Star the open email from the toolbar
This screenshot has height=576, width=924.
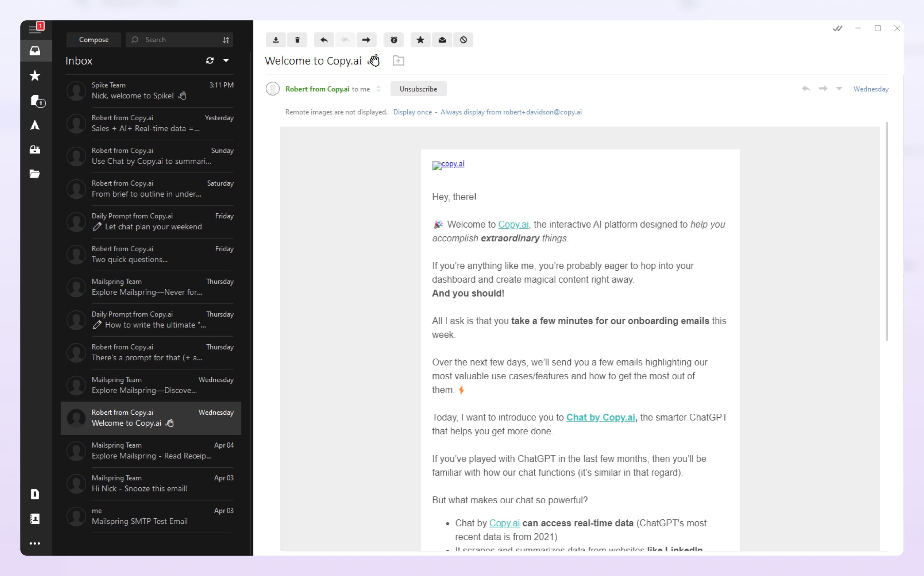point(420,40)
